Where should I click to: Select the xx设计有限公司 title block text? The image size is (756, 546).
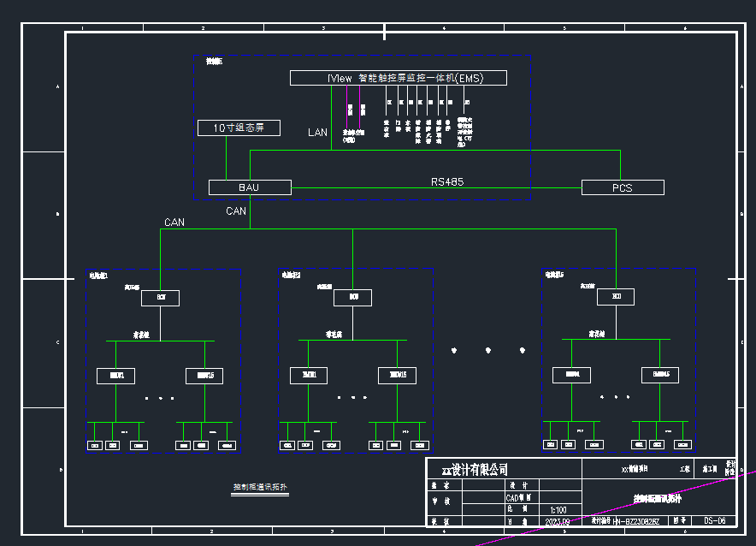click(475, 470)
